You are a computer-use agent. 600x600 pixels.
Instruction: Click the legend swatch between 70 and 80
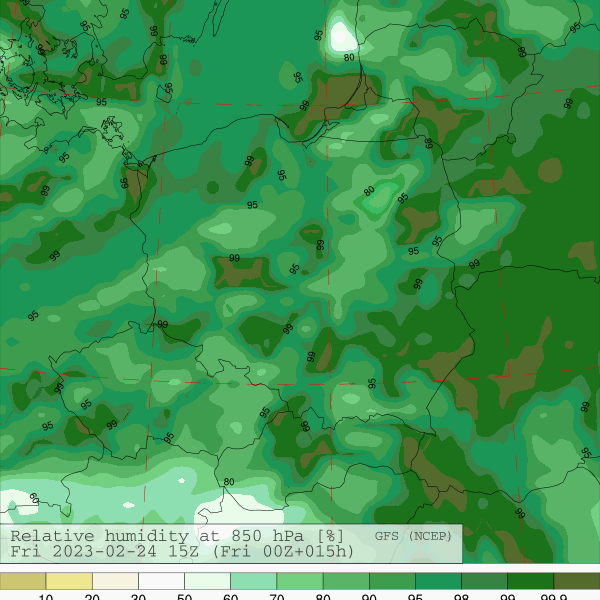pyautogui.click(x=300, y=581)
